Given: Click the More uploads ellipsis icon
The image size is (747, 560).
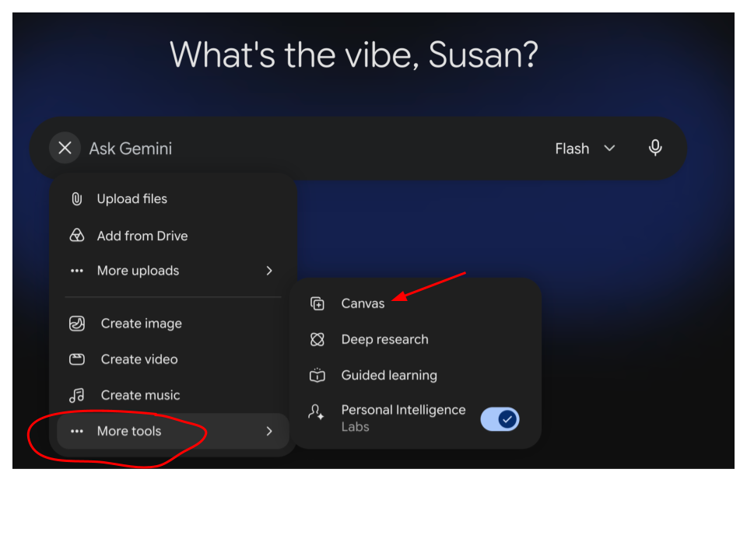Looking at the screenshot, I should point(77,271).
